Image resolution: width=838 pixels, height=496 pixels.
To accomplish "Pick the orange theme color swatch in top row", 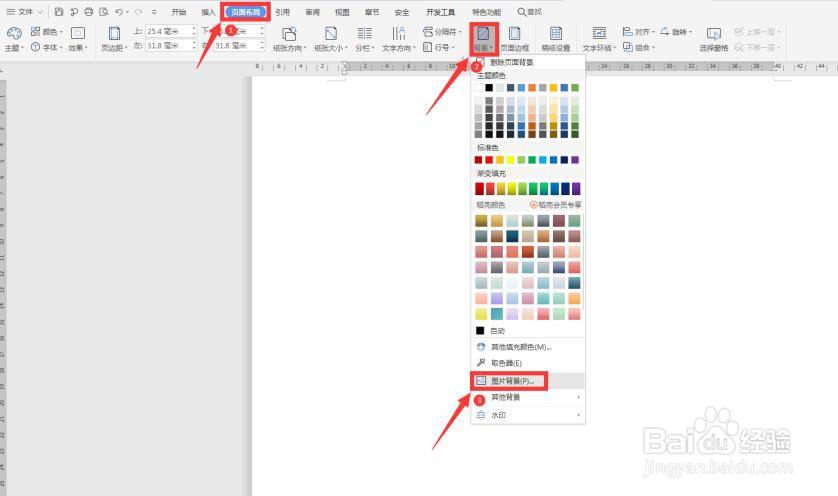I will click(x=532, y=88).
